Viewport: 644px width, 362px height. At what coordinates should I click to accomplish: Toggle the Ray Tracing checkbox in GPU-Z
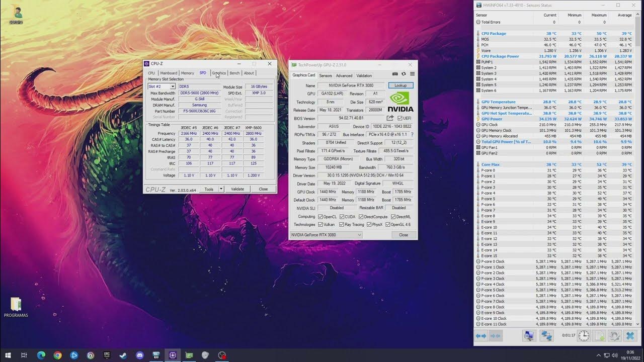342,225
